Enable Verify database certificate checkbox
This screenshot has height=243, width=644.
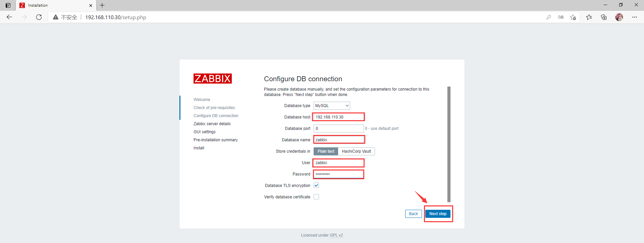click(x=316, y=197)
